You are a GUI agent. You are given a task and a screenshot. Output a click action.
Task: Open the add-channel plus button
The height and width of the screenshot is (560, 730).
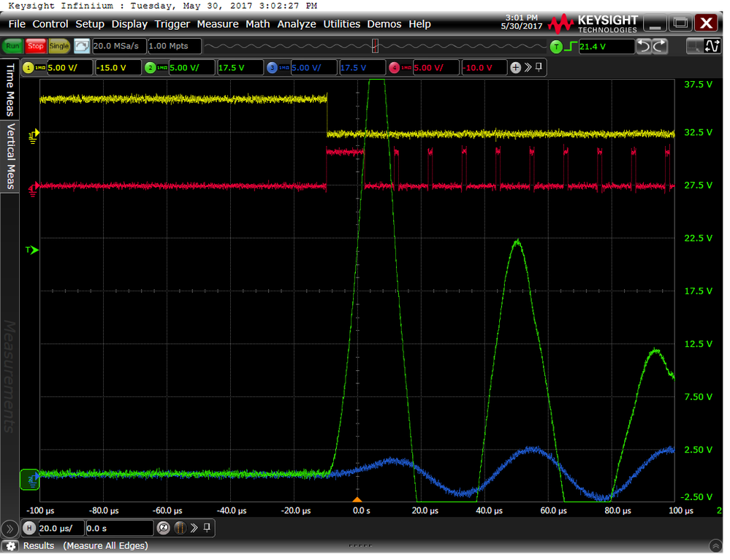coord(516,68)
